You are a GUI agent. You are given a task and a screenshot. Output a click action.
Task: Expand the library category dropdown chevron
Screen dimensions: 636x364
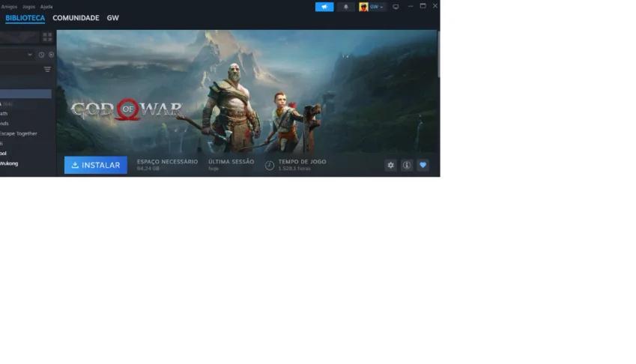(30, 55)
